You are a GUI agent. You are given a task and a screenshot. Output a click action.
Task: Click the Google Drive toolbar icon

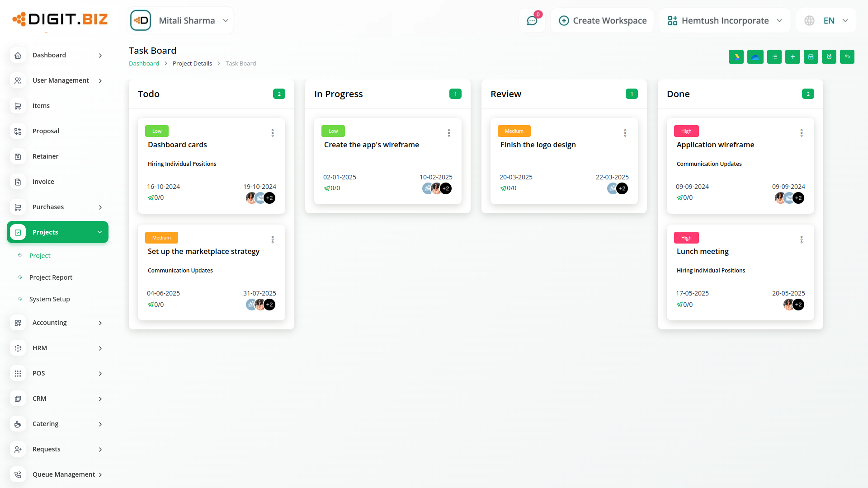tap(736, 57)
